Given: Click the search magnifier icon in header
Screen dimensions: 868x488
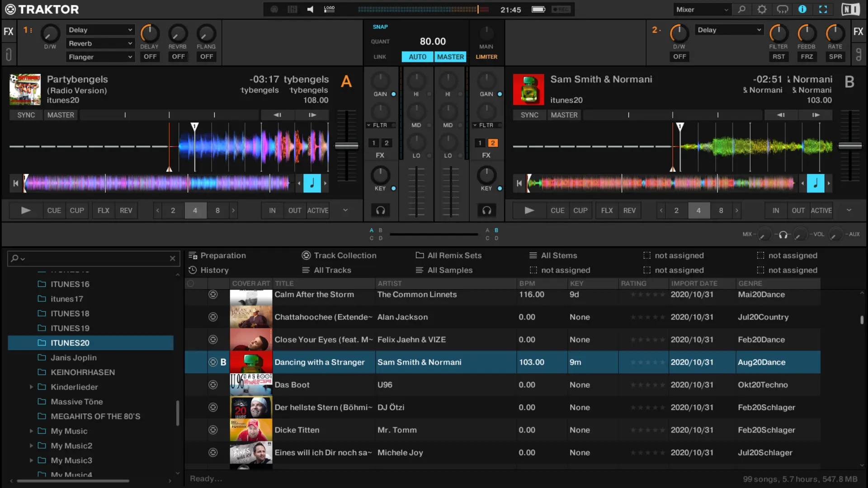Looking at the screenshot, I should [x=742, y=9].
